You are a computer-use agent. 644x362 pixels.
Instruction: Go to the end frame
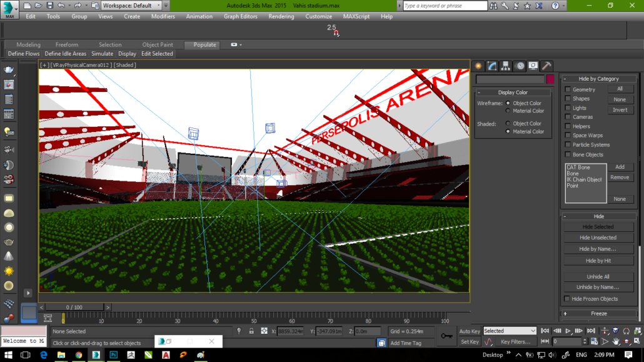[591, 331]
